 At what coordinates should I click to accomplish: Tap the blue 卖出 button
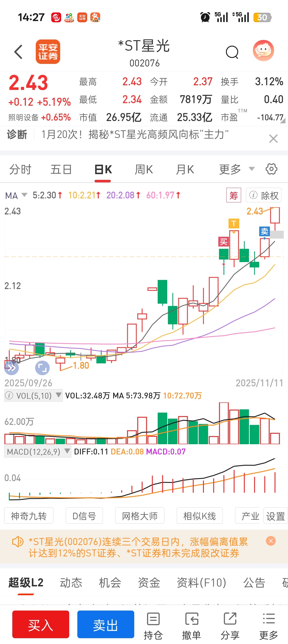(106, 624)
